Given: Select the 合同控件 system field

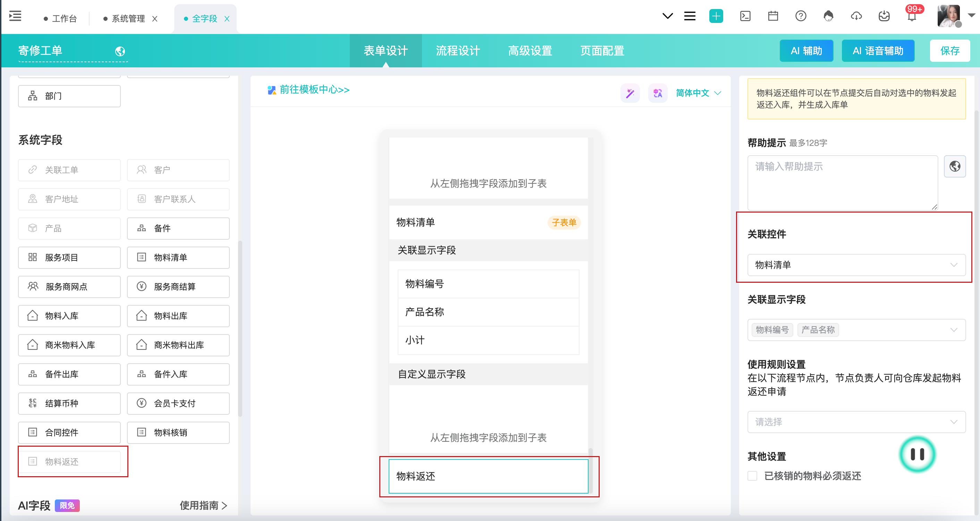Looking at the screenshot, I should [x=69, y=433].
